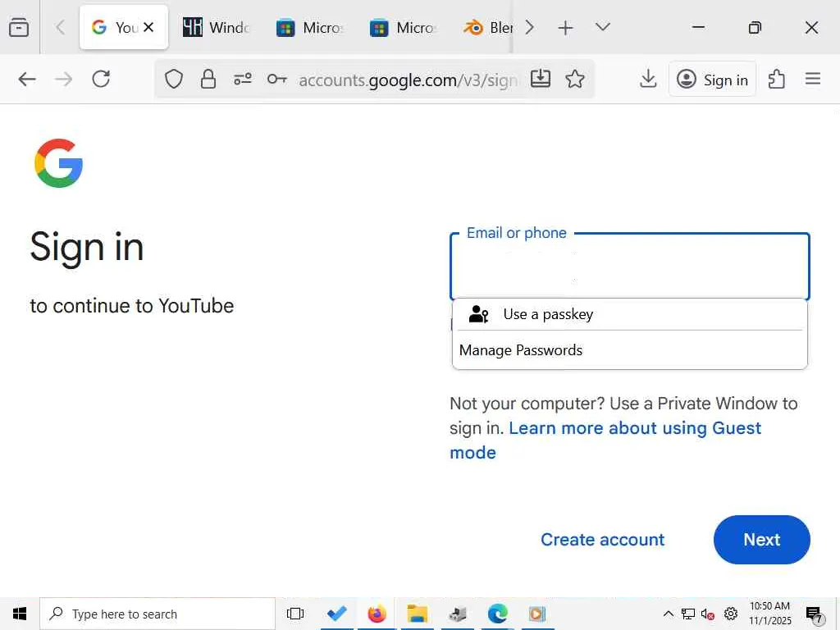Switch to the Windows 4K tab
This screenshot has width=840, height=630.
pyautogui.click(x=216, y=27)
